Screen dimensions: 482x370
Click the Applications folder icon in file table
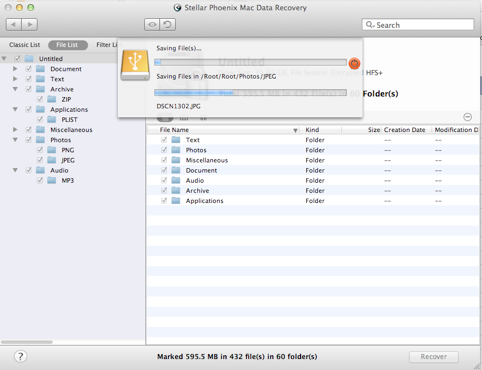176,201
